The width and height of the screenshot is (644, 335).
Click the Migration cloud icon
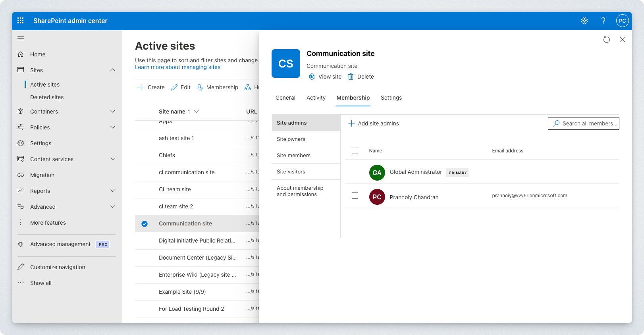pyautogui.click(x=21, y=175)
